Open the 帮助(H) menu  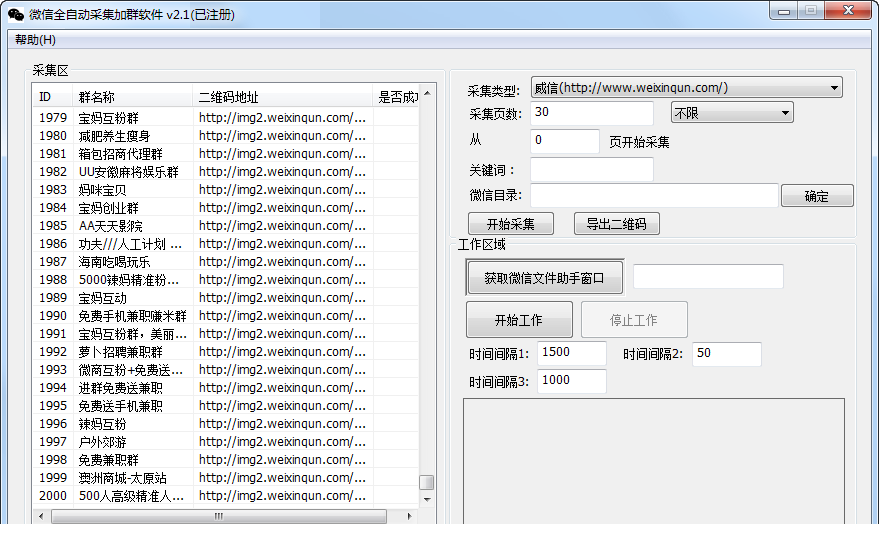[35, 40]
